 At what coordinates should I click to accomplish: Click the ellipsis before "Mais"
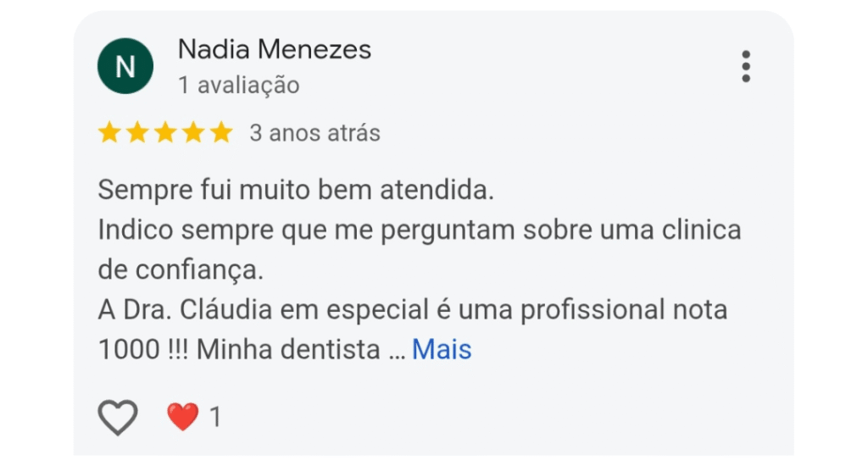[396, 351]
